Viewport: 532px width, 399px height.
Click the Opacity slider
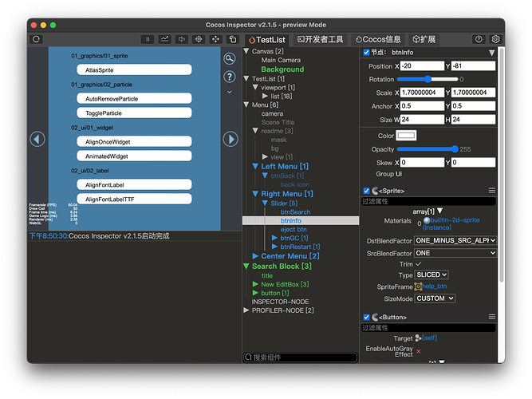(428, 149)
